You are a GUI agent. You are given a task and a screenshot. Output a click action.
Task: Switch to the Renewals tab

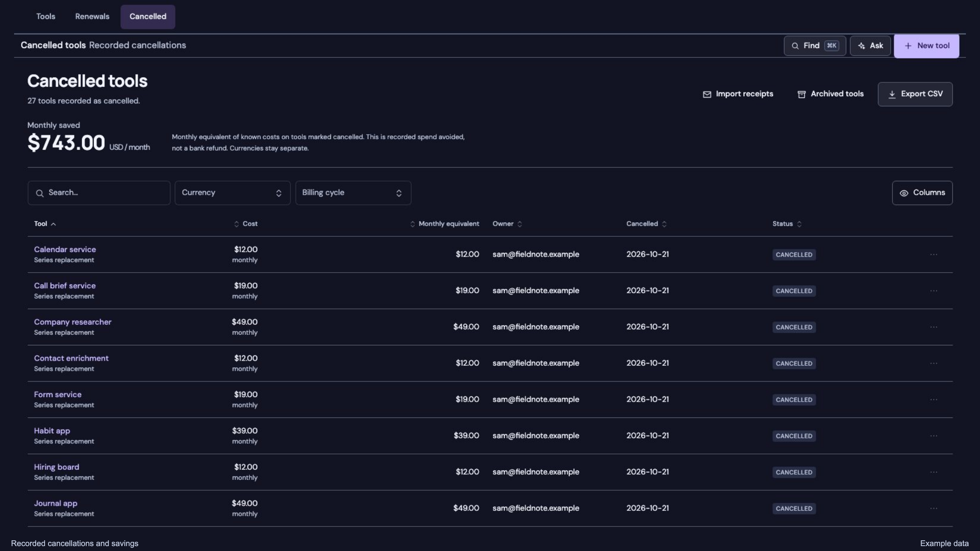tap(92, 16)
